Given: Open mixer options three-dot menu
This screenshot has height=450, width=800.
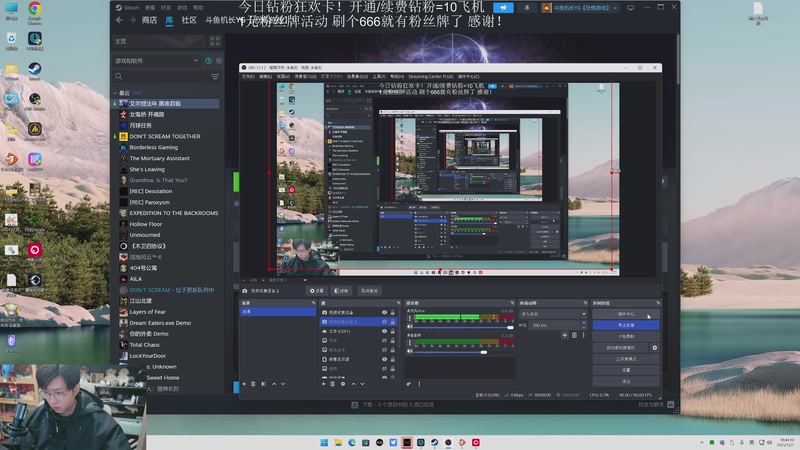Looking at the screenshot, I should tap(419, 384).
